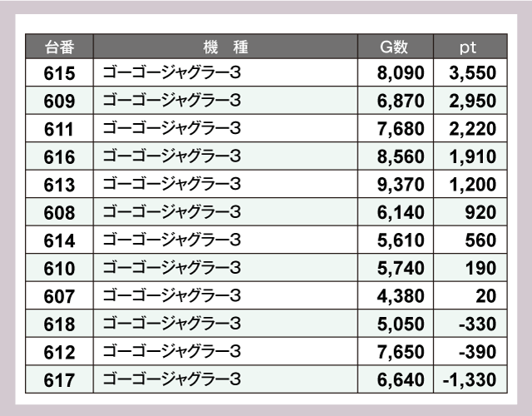This screenshot has width=532, height=416.
Task: Click machine name in row 617
Action: pos(172,380)
